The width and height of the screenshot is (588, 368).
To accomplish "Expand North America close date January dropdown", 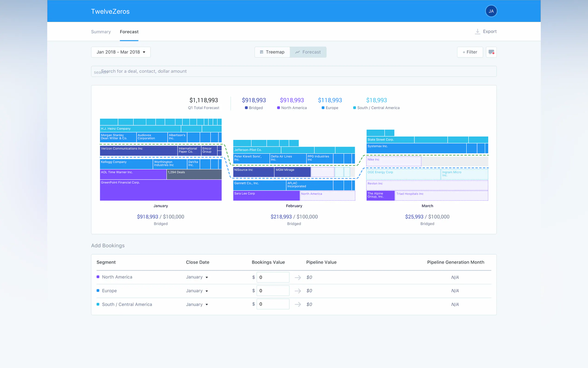I will 197,277.
